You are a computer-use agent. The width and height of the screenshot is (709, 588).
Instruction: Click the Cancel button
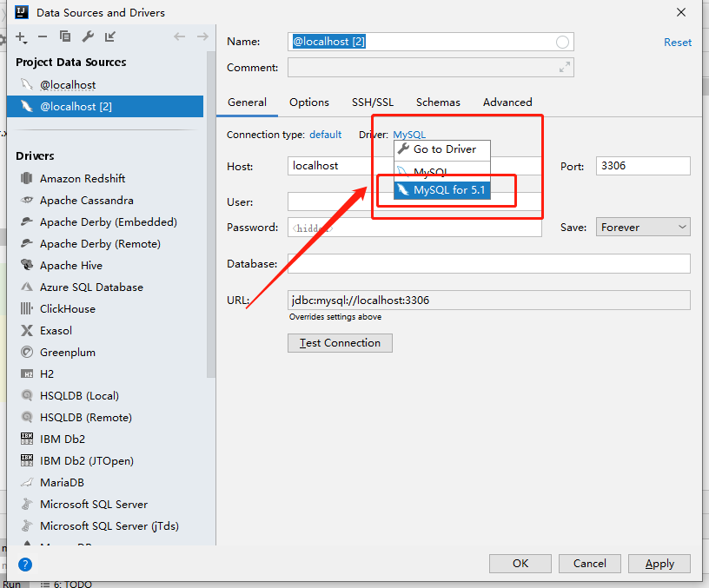(x=590, y=564)
